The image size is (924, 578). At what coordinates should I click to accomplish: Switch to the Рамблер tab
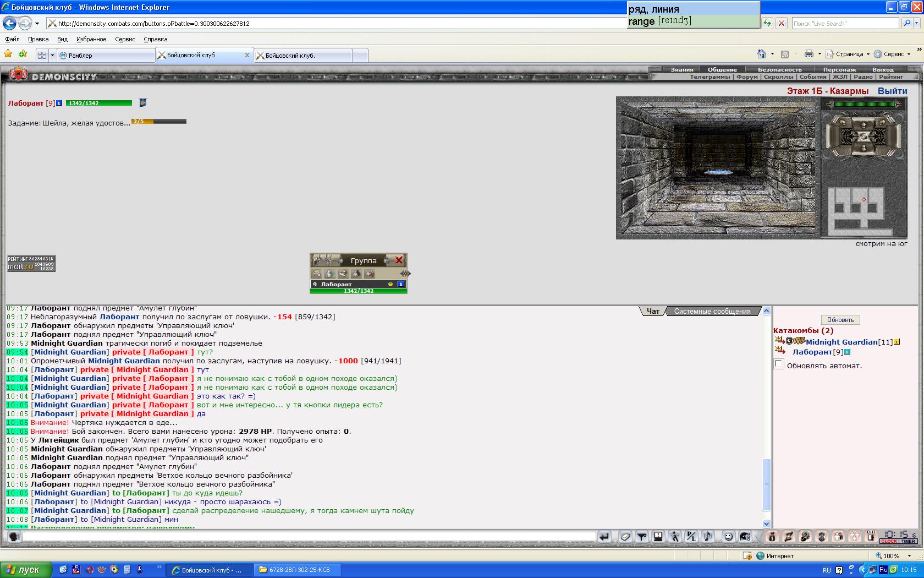(106, 55)
